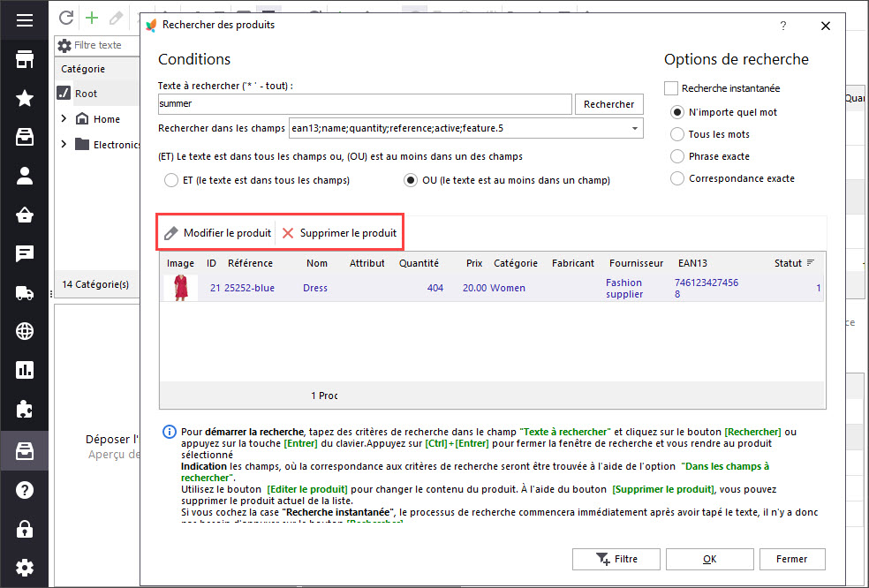
Task: Open Rechercher dans les champs dropdown
Action: click(x=635, y=129)
